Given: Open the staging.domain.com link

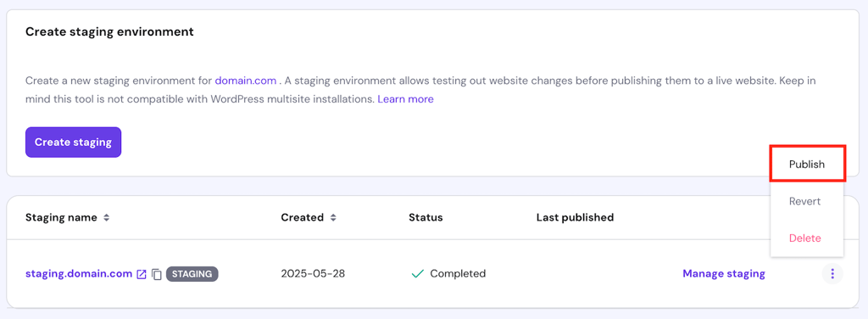Looking at the screenshot, I should (x=79, y=273).
